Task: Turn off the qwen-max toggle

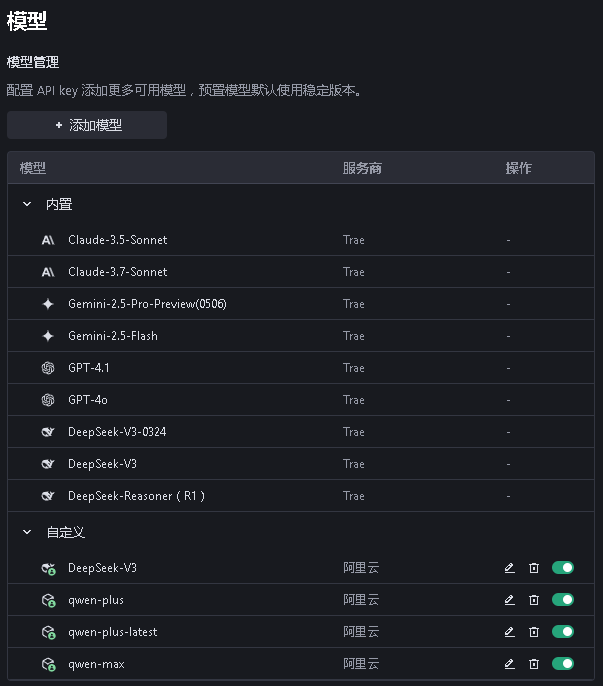Action: (563, 664)
